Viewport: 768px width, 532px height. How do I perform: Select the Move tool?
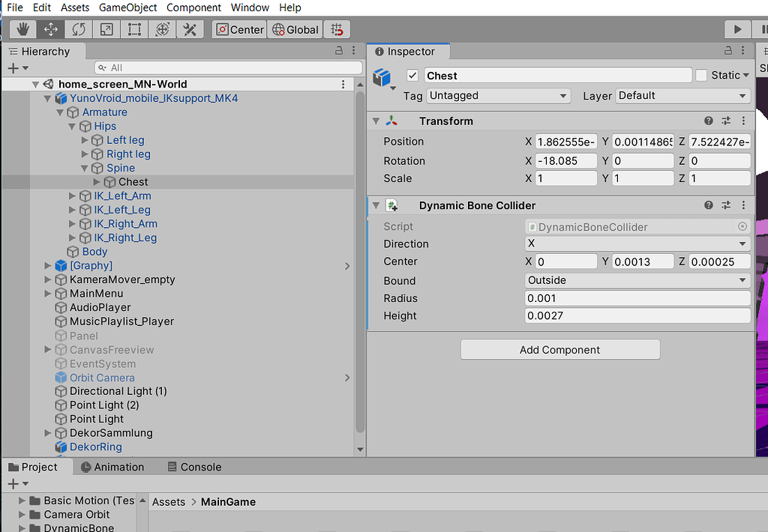click(50, 29)
